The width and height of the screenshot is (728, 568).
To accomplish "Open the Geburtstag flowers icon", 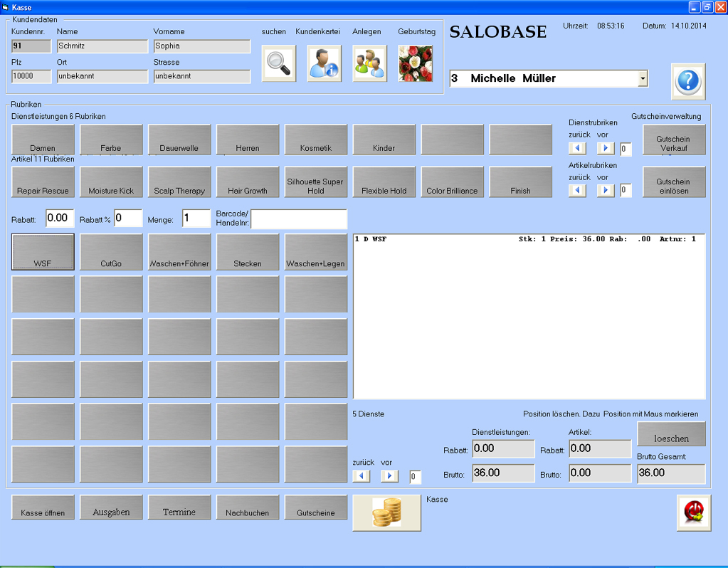I will click(x=415, y=63).
